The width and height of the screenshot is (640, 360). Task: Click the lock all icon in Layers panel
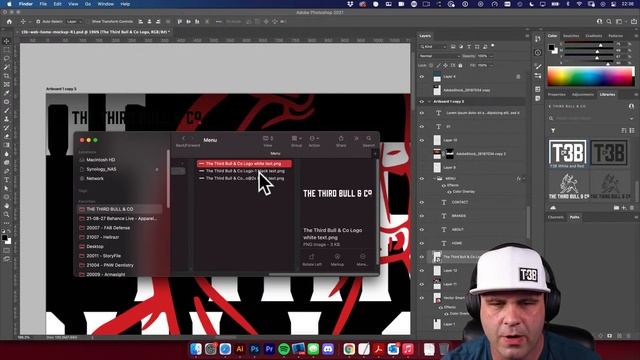click(x=460, y=65)
